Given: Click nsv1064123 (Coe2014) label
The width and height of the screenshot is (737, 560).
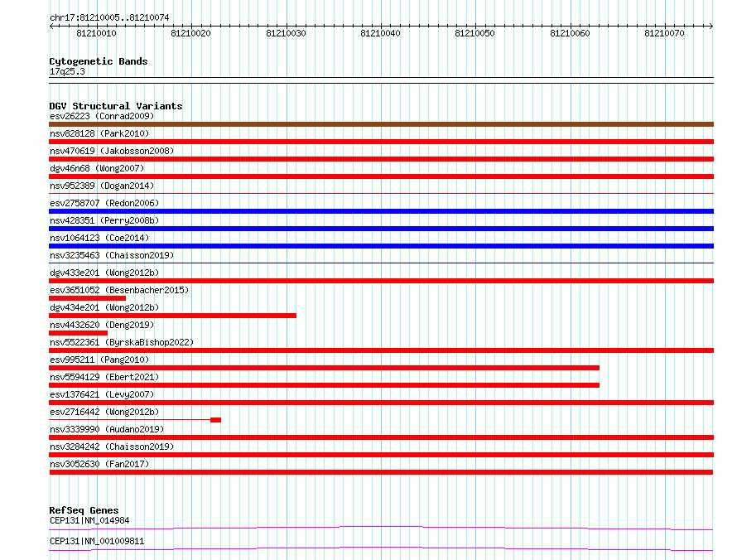Looking at the screenshot, I should [x=99, y=238].
